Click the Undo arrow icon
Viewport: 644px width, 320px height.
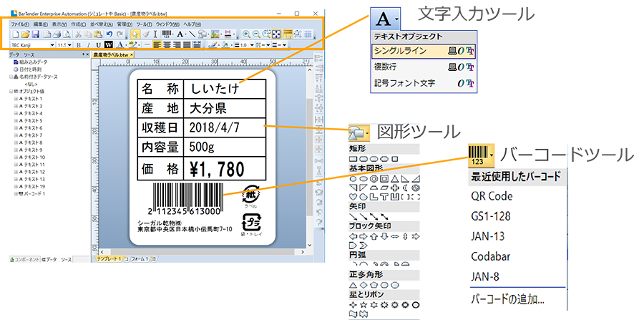pyautogui.click(x=109, y=34)
